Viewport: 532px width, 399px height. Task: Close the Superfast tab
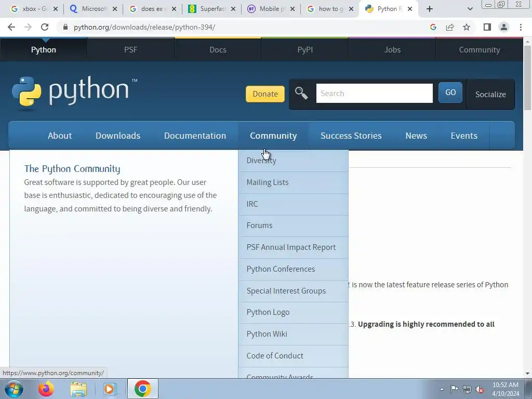pyautogui.click(x=233, y=9)
